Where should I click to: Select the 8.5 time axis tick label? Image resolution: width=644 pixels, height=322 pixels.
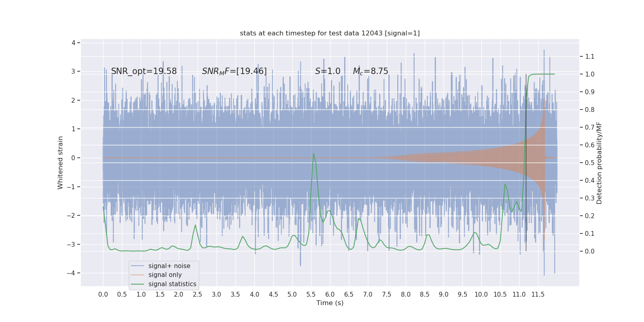click(x=425, y=294)
